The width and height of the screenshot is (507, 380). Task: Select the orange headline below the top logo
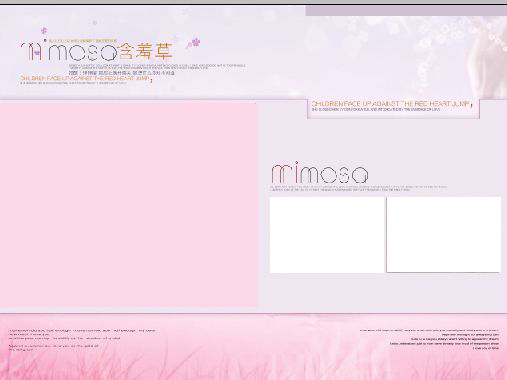pyautogui.click(x=85, y=78)
